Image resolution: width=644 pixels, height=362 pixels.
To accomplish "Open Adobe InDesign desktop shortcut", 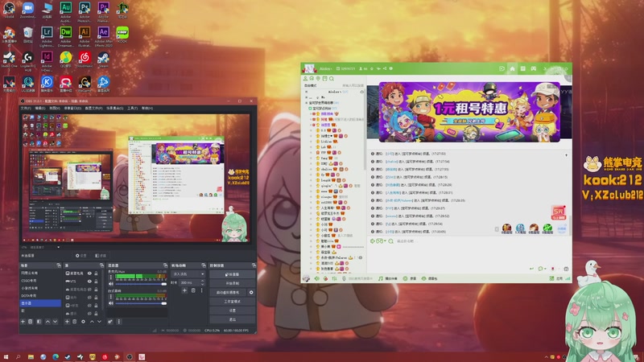I will pos(47,61).
